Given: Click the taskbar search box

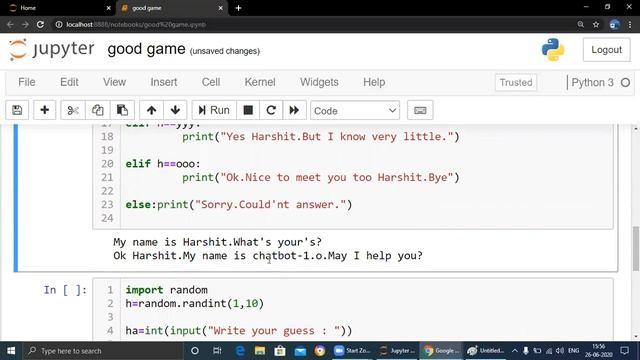Looking at the screenshot, I should pos(102,351).
